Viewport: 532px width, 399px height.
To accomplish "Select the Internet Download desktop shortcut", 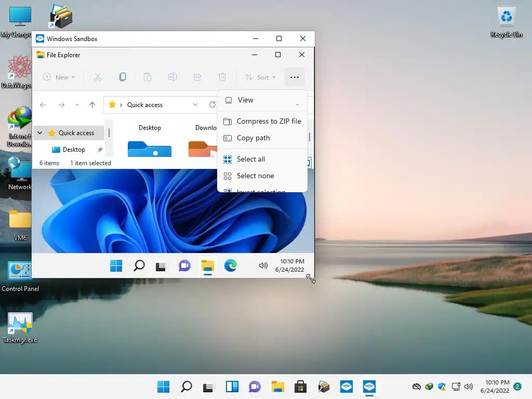I will pos(19,127).
